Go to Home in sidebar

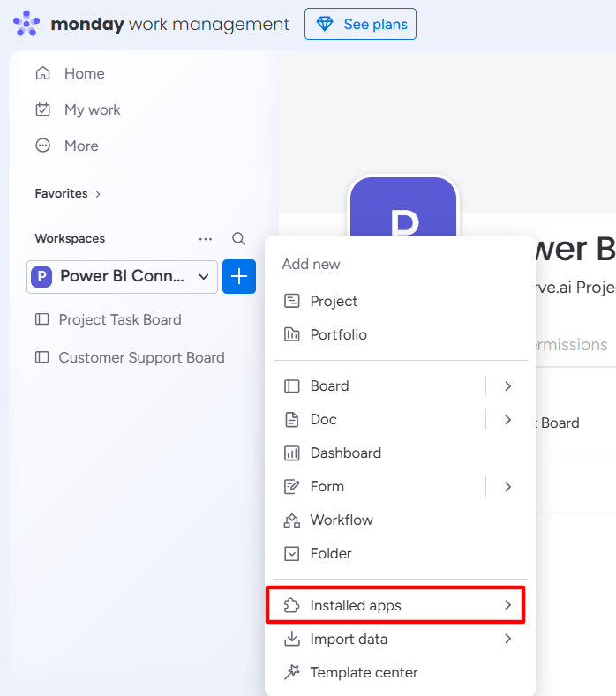click(x=85, y=73)
